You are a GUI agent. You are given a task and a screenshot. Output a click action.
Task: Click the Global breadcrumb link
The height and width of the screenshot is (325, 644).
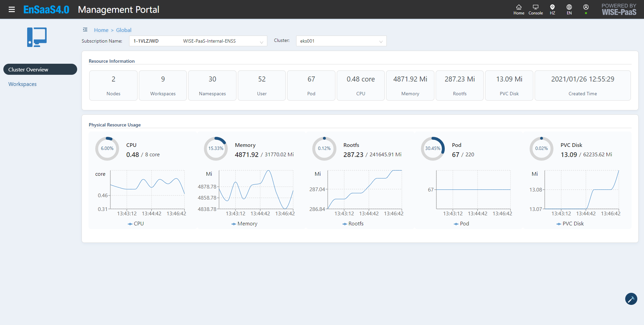124,30
